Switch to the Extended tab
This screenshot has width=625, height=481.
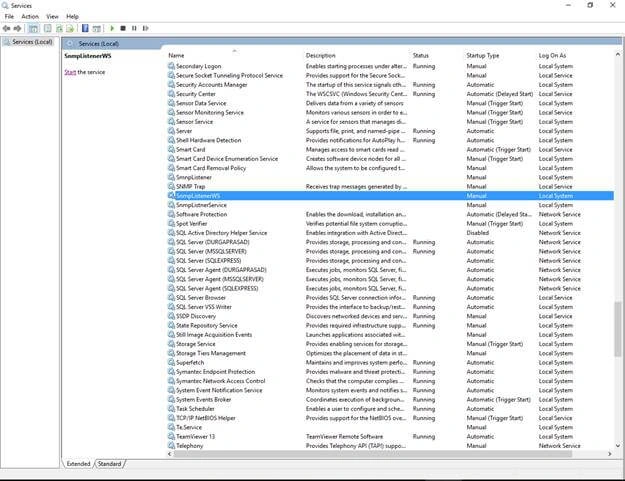tap(79, 464)
